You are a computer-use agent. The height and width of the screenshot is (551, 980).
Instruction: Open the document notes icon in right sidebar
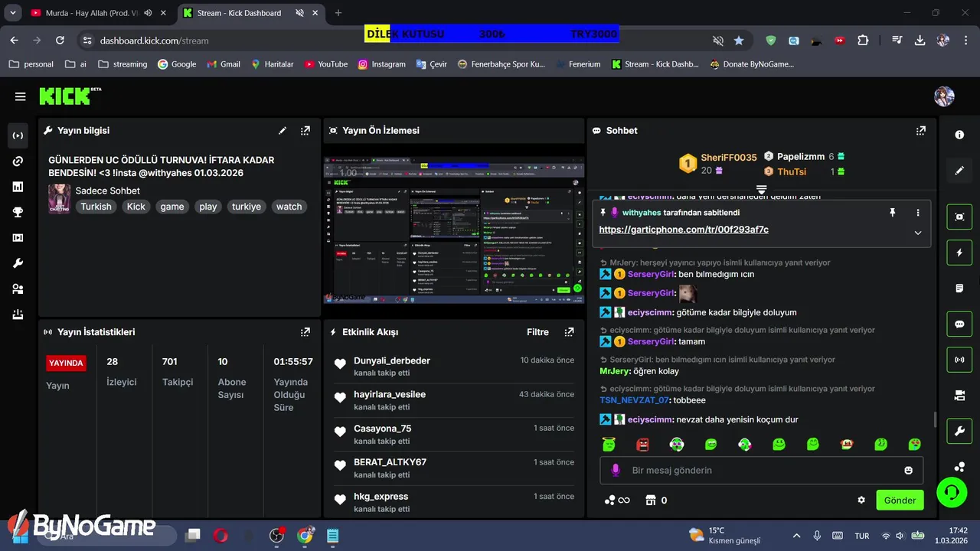959,289
